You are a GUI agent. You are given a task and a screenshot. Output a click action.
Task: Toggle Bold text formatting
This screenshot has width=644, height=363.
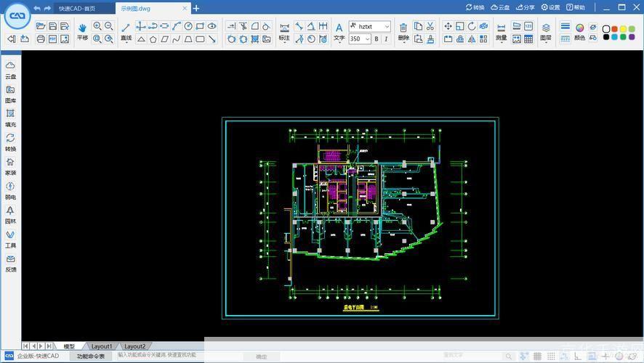(377, 39)
